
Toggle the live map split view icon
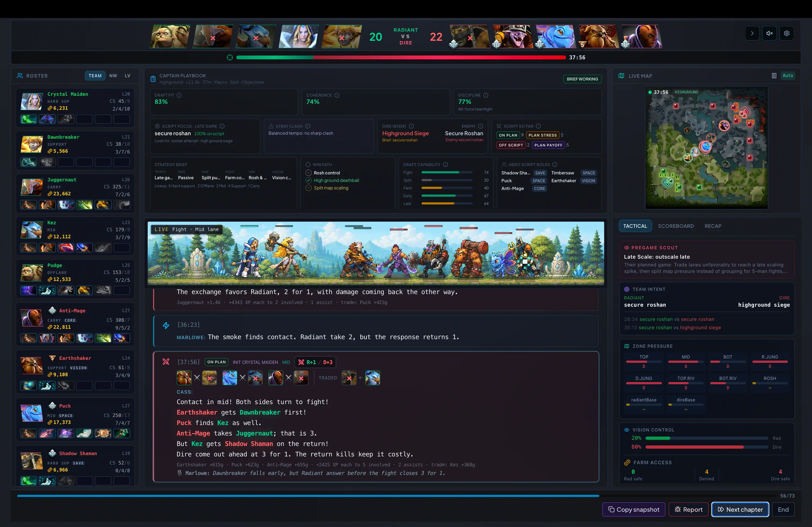774,76
